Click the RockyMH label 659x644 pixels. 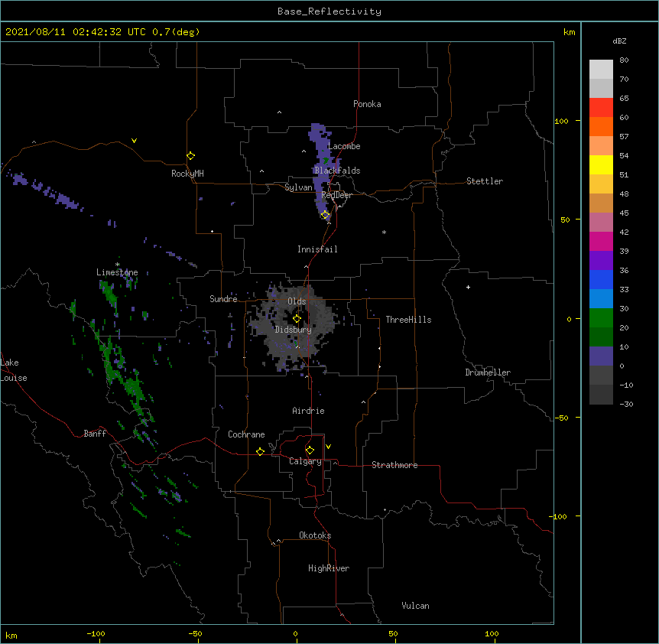coord(187,174)
